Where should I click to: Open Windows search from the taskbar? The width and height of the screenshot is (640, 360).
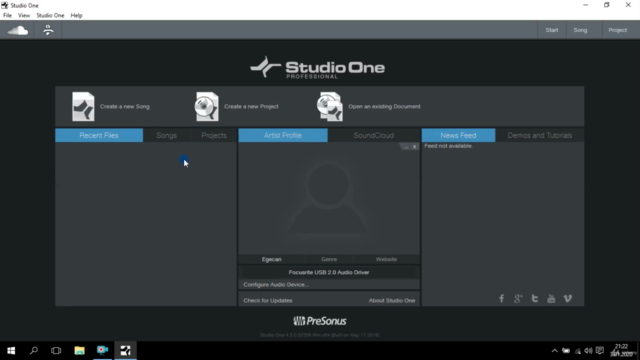coord(34,351)
